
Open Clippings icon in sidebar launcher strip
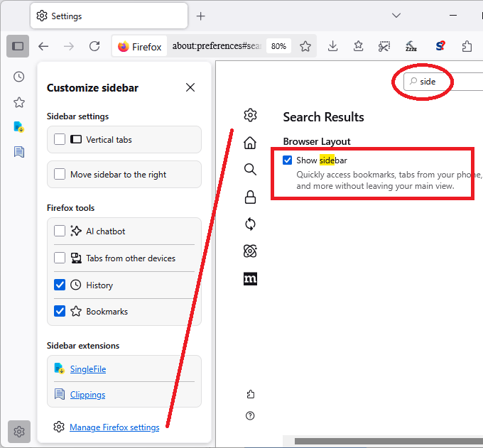click(19, 152)
